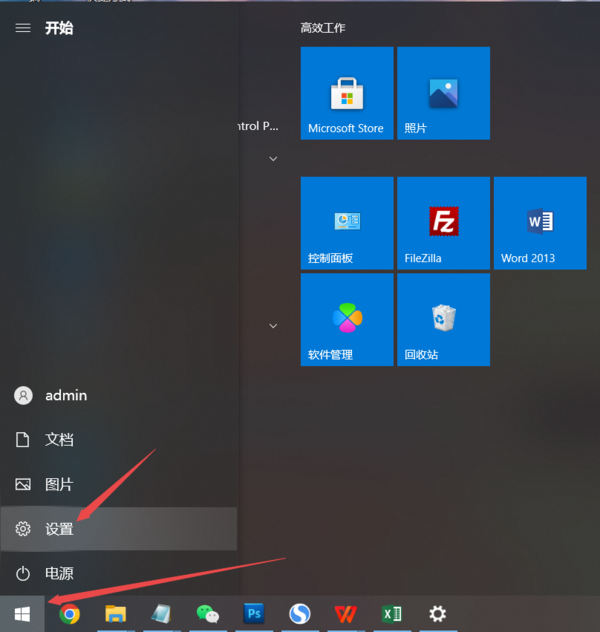The width and height of the screenshot is (600, 632).
Task: Expand the upper app list chevron
Action: tap(272, 159)
